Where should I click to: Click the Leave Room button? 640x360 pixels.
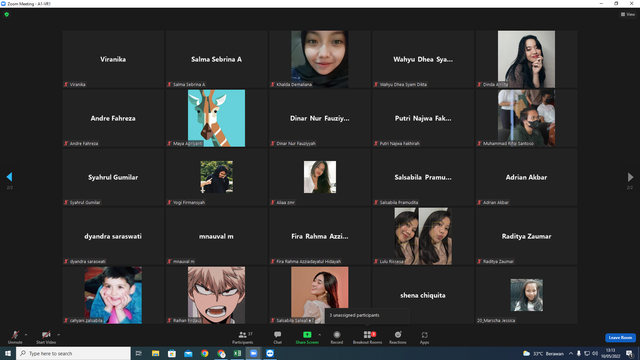[x=620, y=338]
